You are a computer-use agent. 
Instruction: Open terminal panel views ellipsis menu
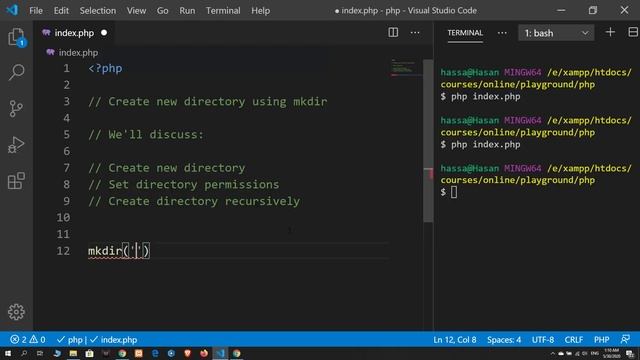(502, 33)
